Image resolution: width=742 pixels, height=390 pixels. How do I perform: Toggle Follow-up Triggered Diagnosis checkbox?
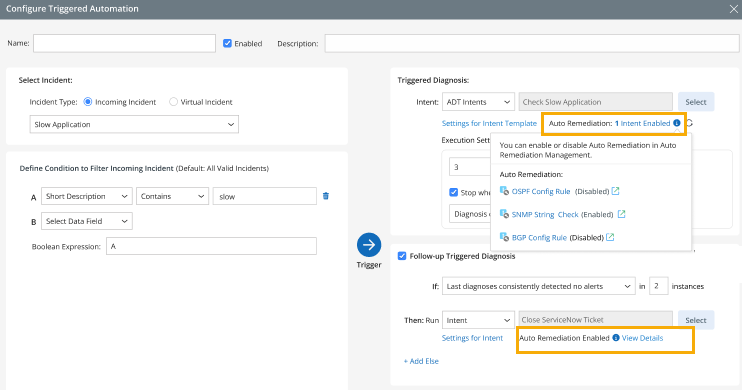(x=402, y=256)
